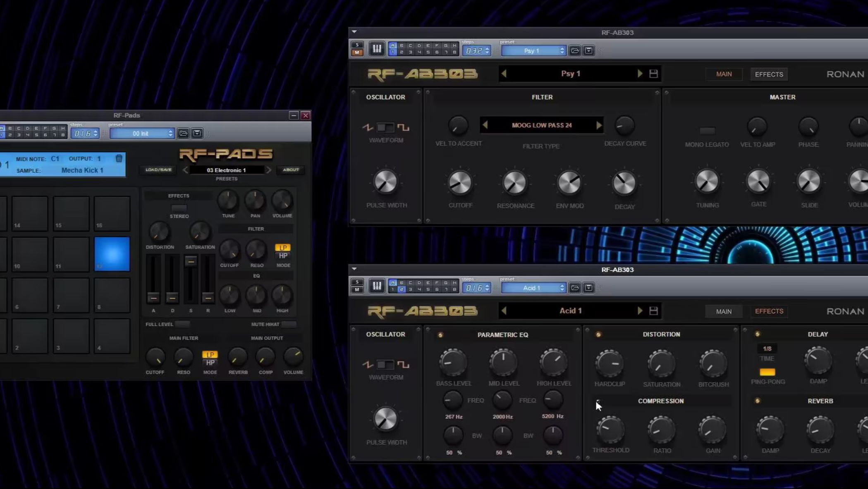Viewport: 868px width, 489px height.
Task: Select previous RF-Pads preset before 03 Electronic 1
Action: (x=186, y=170)
